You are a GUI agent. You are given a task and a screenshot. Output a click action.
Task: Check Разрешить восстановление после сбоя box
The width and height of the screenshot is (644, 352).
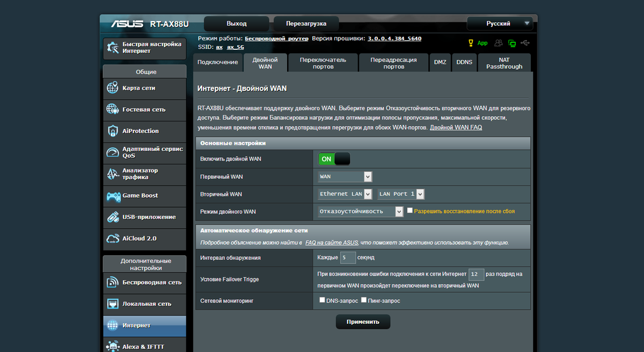pos(410,211)
